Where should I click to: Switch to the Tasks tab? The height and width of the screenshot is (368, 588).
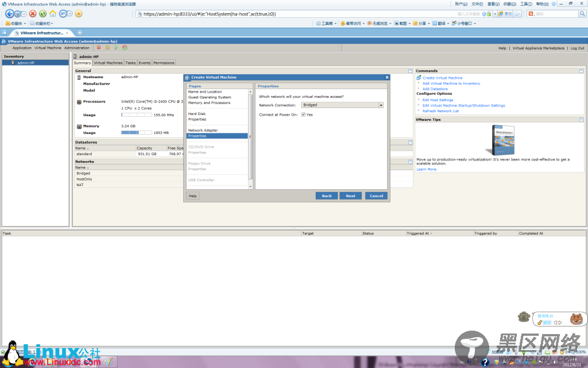coord(130,63)
